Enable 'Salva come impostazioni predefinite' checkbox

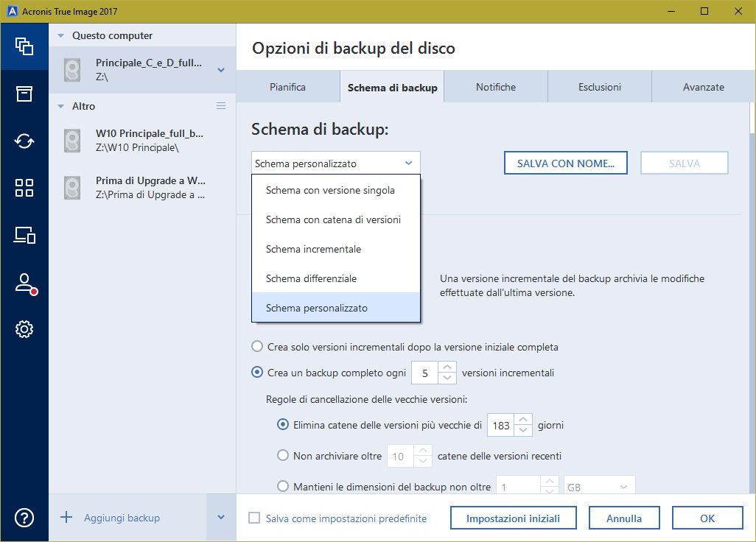point(255,518)
